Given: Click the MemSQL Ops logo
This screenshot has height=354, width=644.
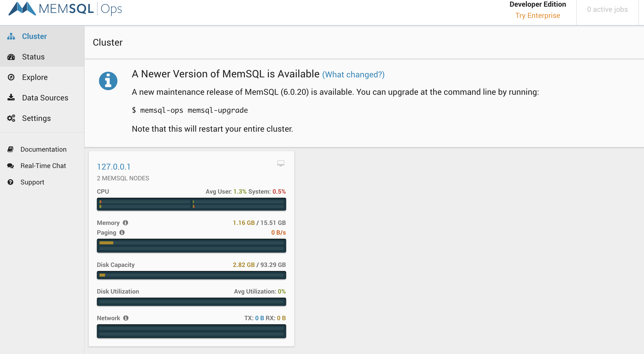Looking at the screenshot, I should click(x=65, y=9).
